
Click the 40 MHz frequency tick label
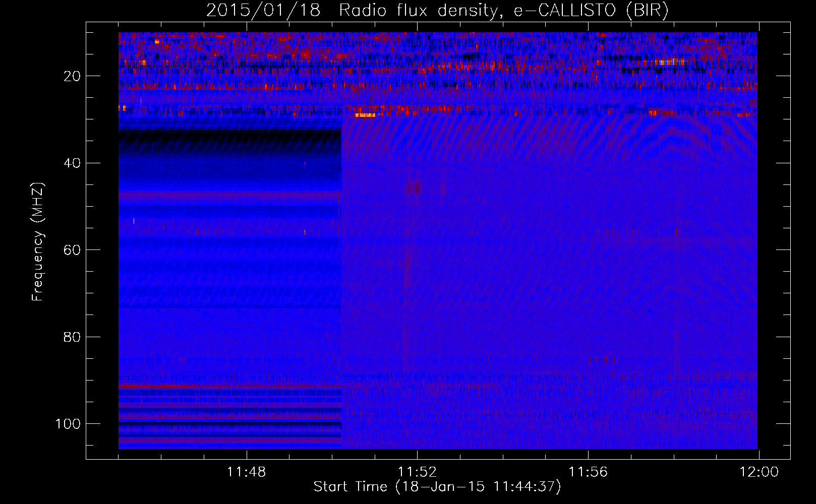[x=72, y=163]
